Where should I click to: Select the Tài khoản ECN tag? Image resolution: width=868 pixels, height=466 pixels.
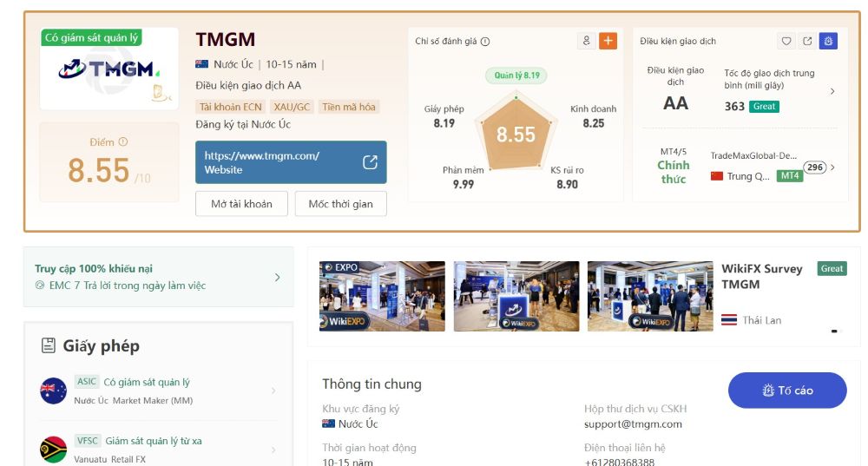230,107
